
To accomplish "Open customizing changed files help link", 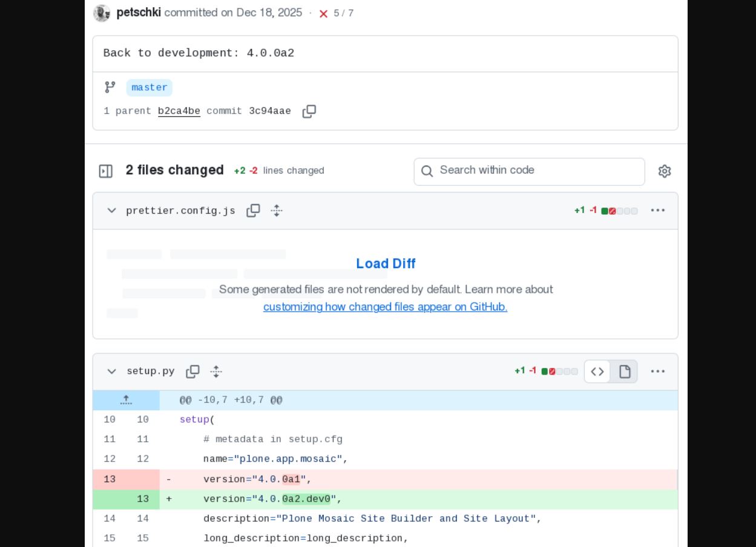I will [x=385, y=307].
